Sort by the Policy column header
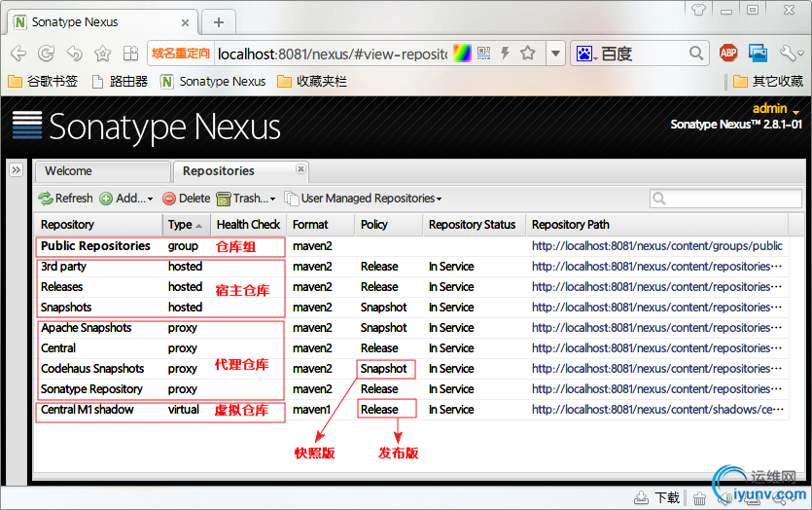The height and width of the screenshot is (510, 812). [x=389, y=225]
